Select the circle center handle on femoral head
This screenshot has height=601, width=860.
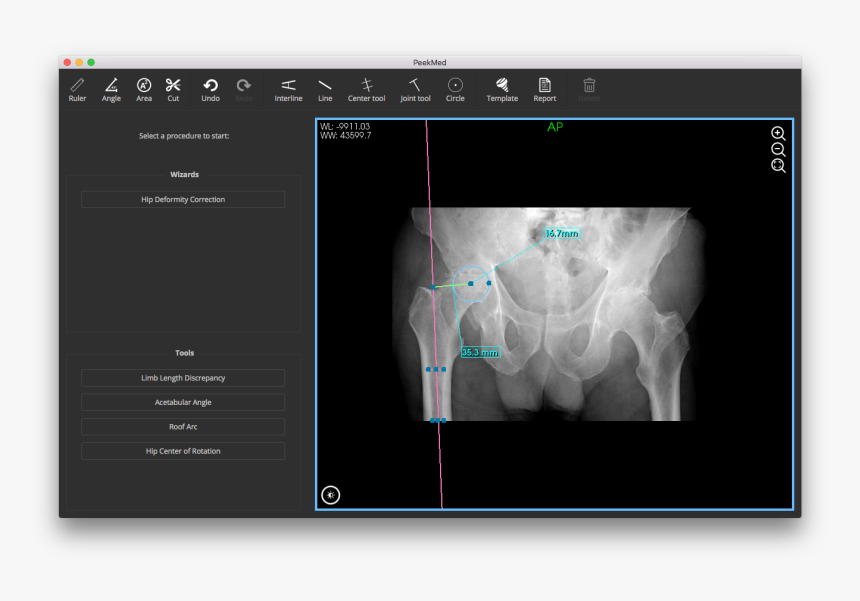pos(471,284)
